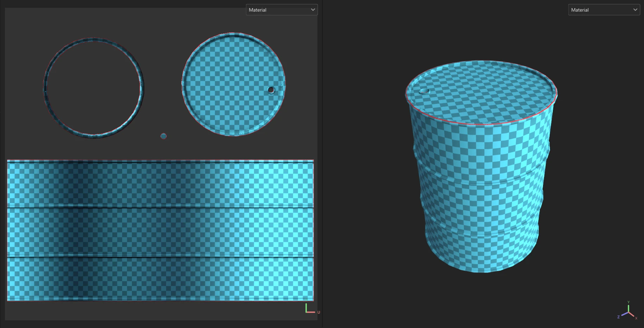Click the red seam edge around the barrel top
The image size is (644, 328).
pos(482,124)
